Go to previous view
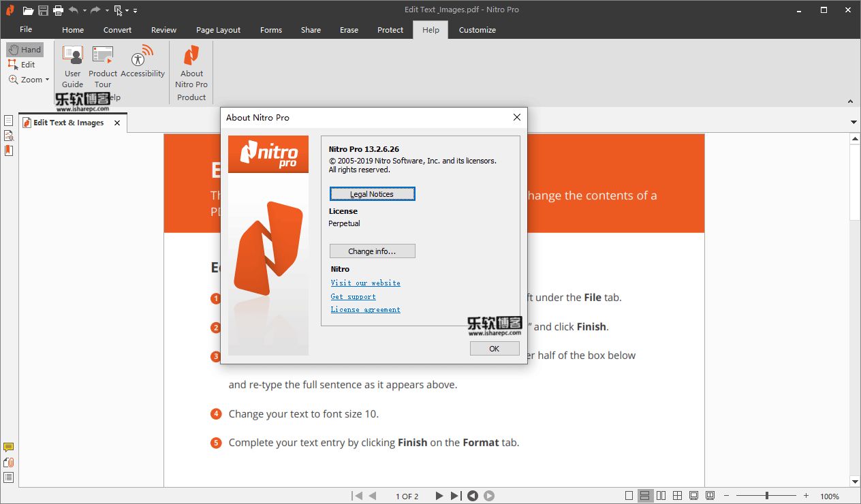The height and width of the screenshot is (504, 861). (x=473, y=496)
